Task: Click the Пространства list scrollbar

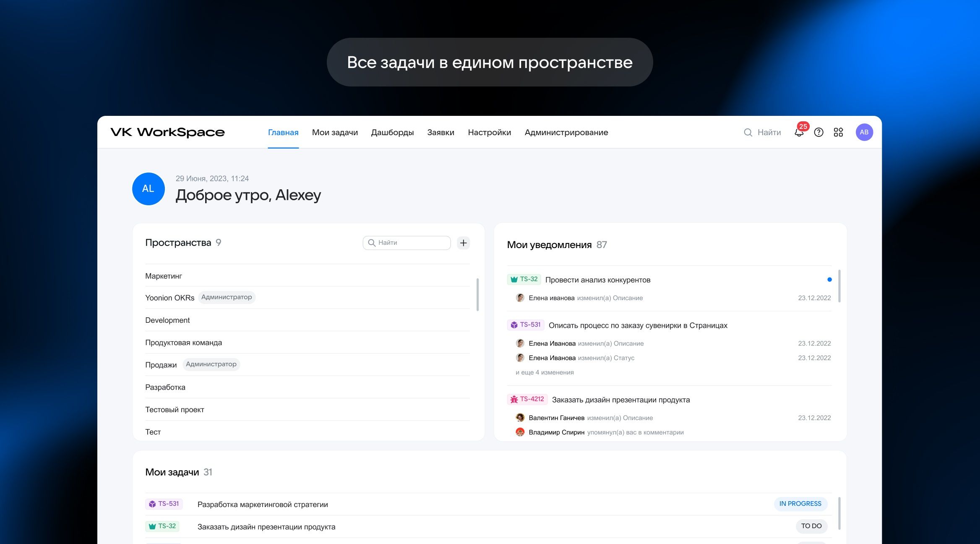Action: pos(477,294)
